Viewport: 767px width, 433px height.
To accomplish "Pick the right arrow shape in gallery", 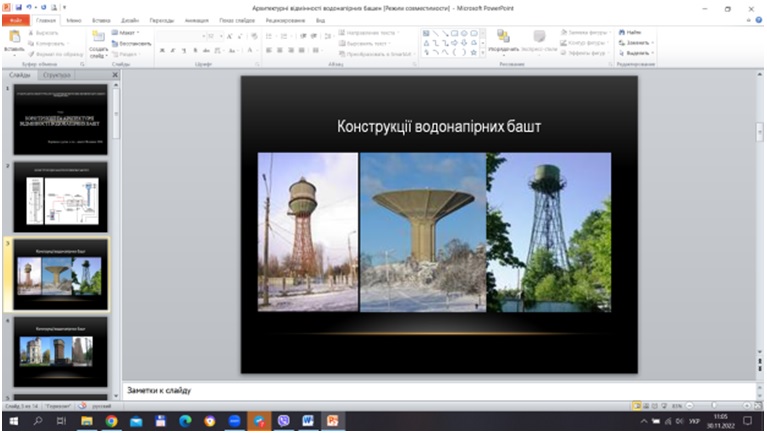I will pyautogui.click(x=455, y=43).
